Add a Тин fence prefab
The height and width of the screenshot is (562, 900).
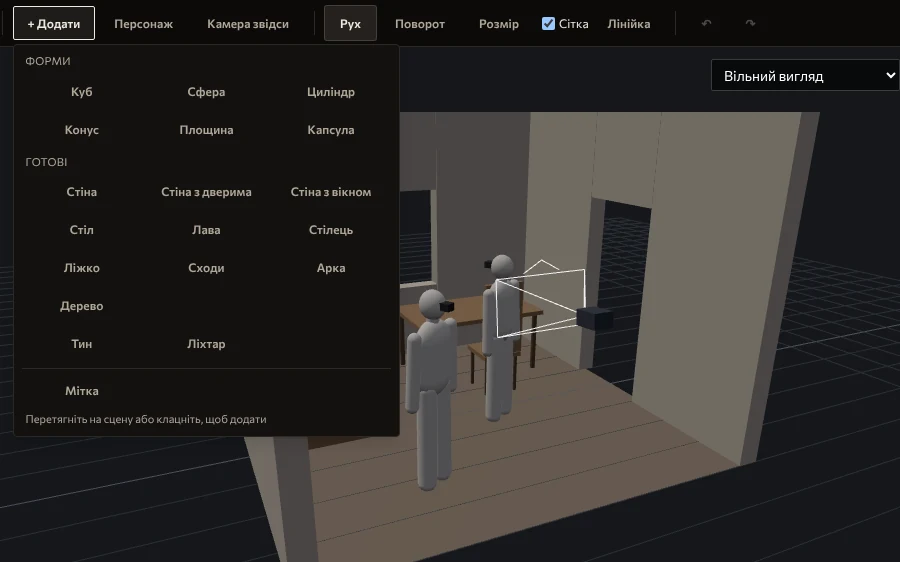[82, 344]
